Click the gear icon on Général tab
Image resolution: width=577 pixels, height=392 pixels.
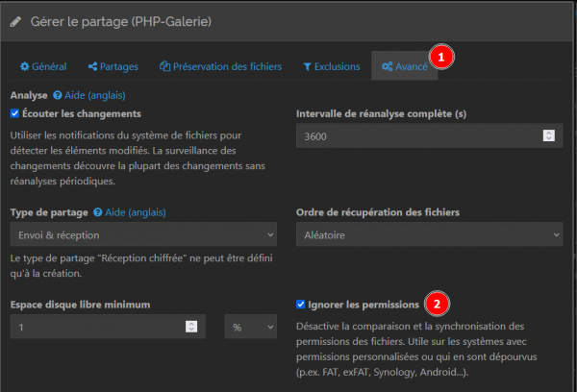coord(25,67)
